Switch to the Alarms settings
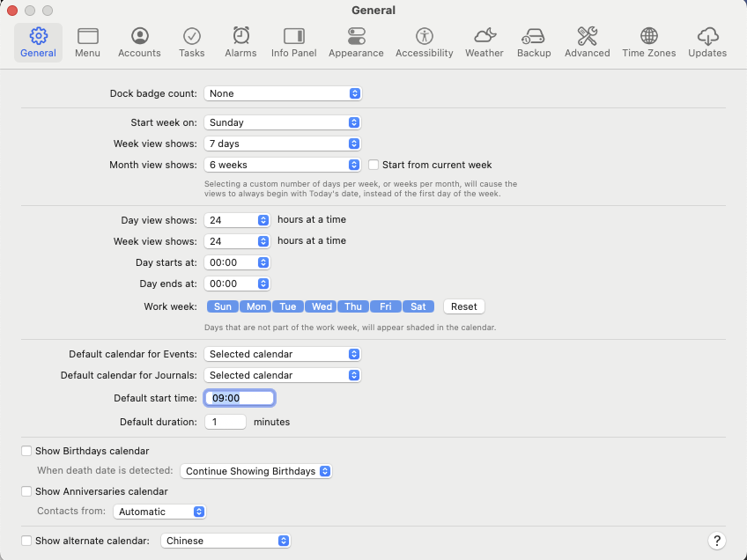The width and height of the screenshot is (747, 560). pyautogui.click(x=240, y=41)
